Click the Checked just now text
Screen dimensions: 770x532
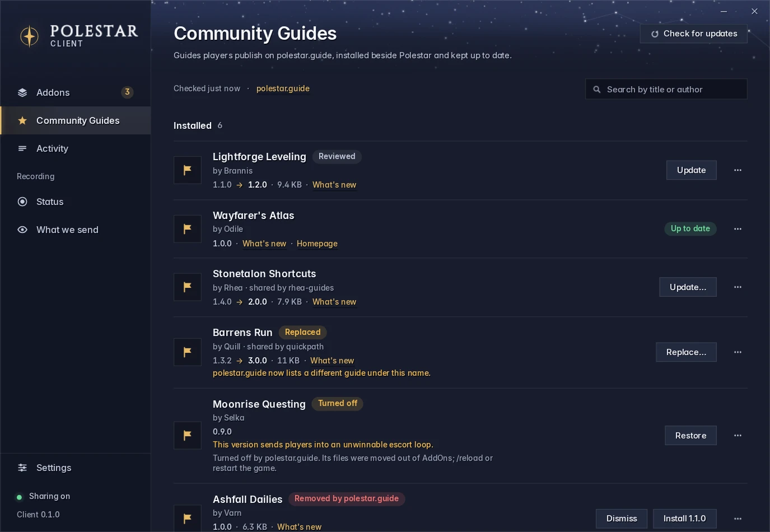[x=207, y=88]
